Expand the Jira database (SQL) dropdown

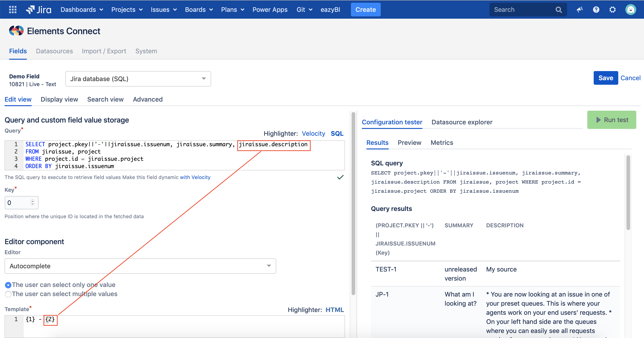(x=138, y=79)
